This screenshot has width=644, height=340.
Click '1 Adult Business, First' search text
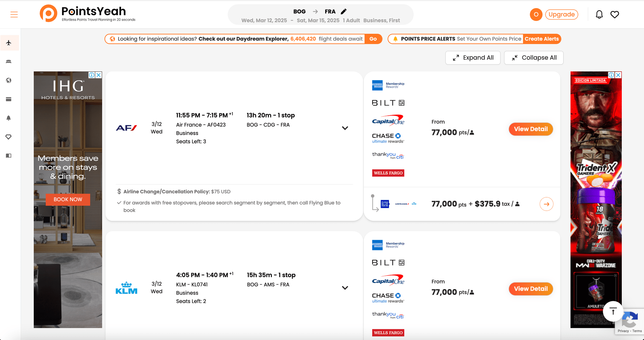pos(371,20)
